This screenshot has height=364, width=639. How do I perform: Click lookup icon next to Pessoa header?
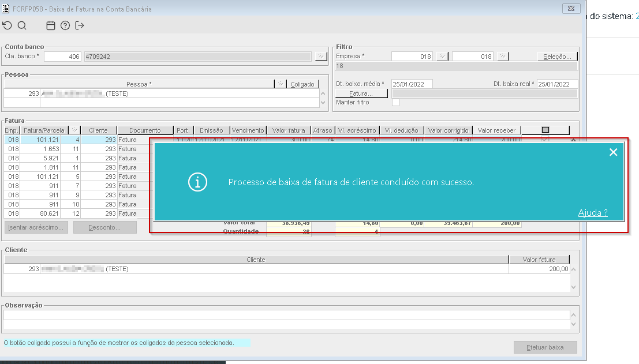click(x=281, y=84)
